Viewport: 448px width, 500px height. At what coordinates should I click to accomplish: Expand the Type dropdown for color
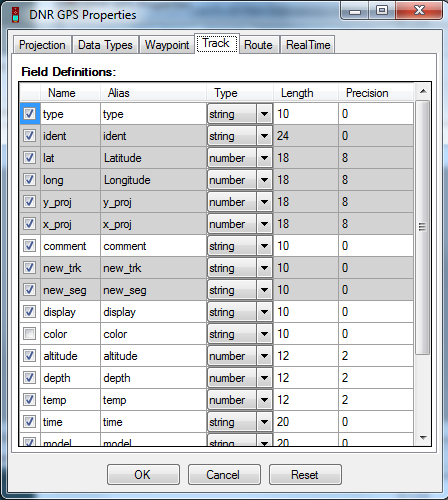pyautogui.click(x=264, y=334)
